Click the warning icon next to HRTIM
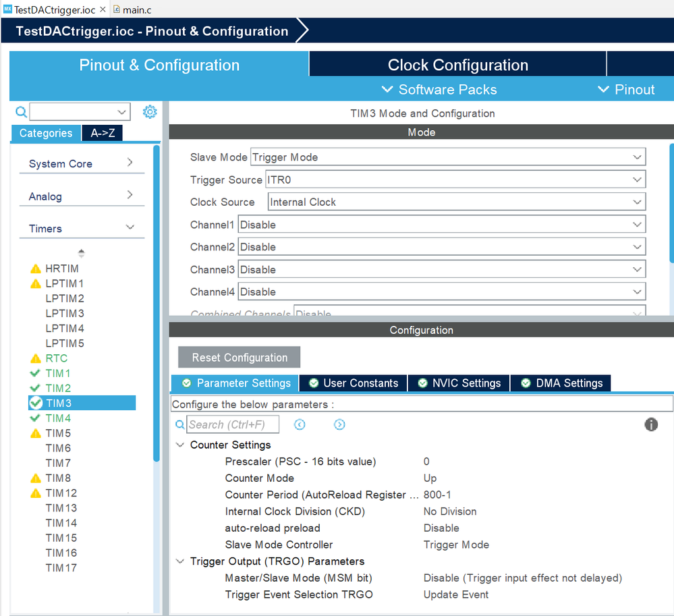This screenshot has width=674, height=616. point(36,269)
